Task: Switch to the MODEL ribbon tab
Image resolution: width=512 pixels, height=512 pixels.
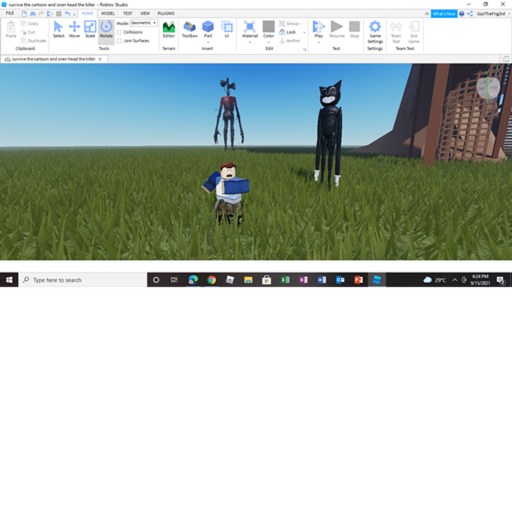Action: tap(108, 13)
